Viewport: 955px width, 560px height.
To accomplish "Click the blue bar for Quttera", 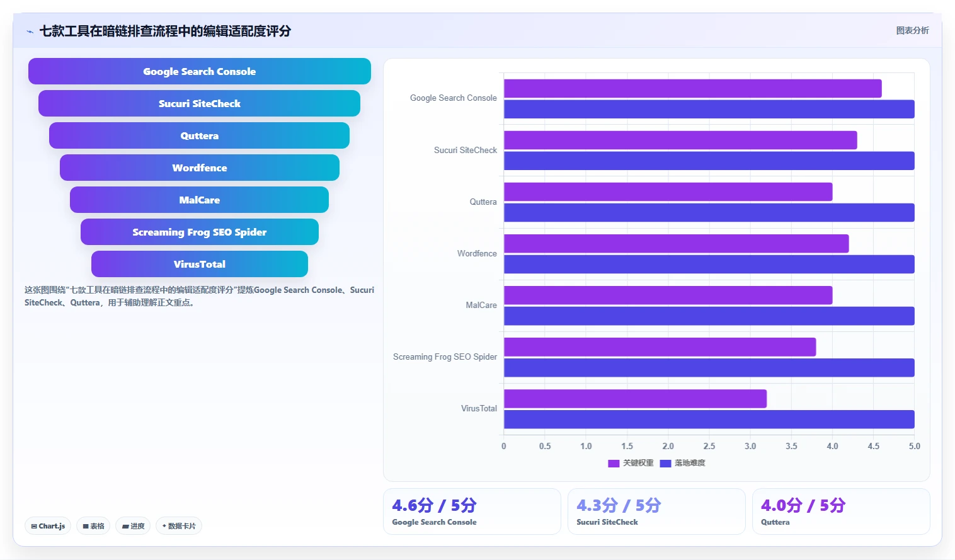I will pos(709,212).
